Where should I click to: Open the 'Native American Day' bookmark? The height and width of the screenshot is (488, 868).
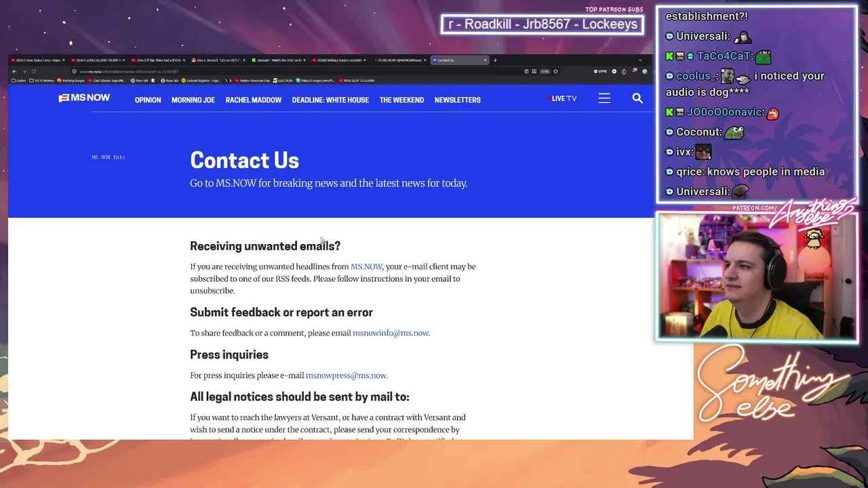tap(252, 81)
